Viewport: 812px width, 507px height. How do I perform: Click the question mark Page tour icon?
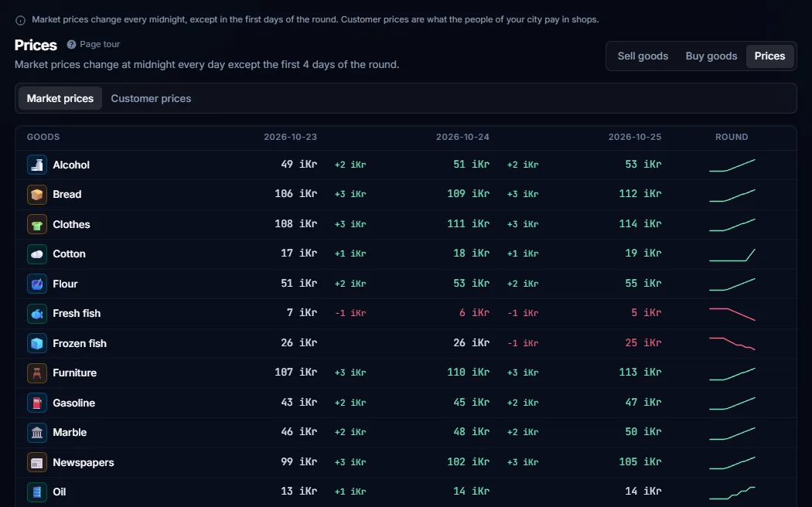[71, 45]
